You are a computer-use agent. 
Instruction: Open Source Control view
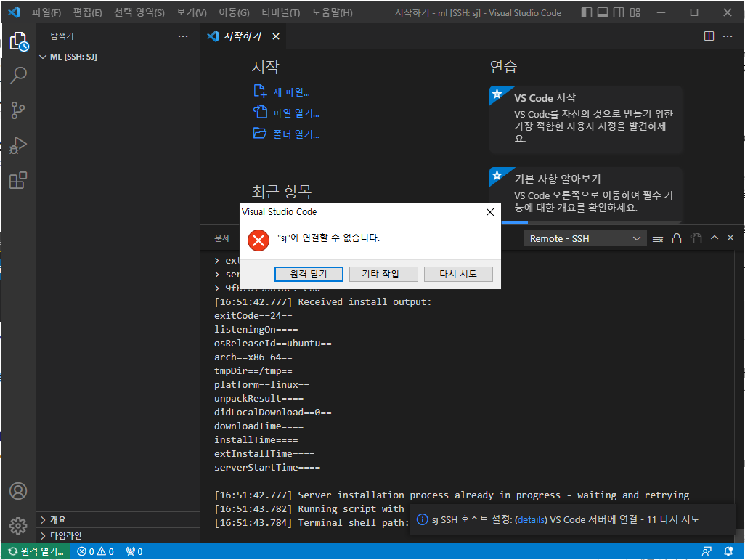(x=18, y=110)
